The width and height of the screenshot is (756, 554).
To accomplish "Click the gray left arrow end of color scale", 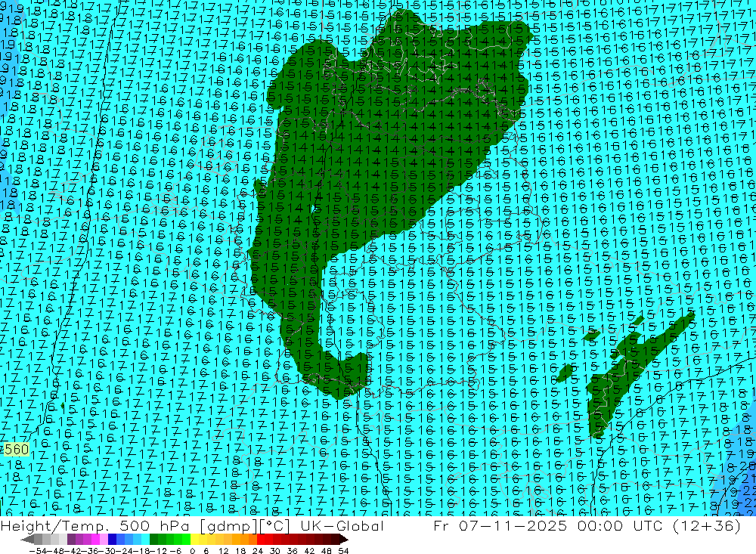I will click(27, 540).
